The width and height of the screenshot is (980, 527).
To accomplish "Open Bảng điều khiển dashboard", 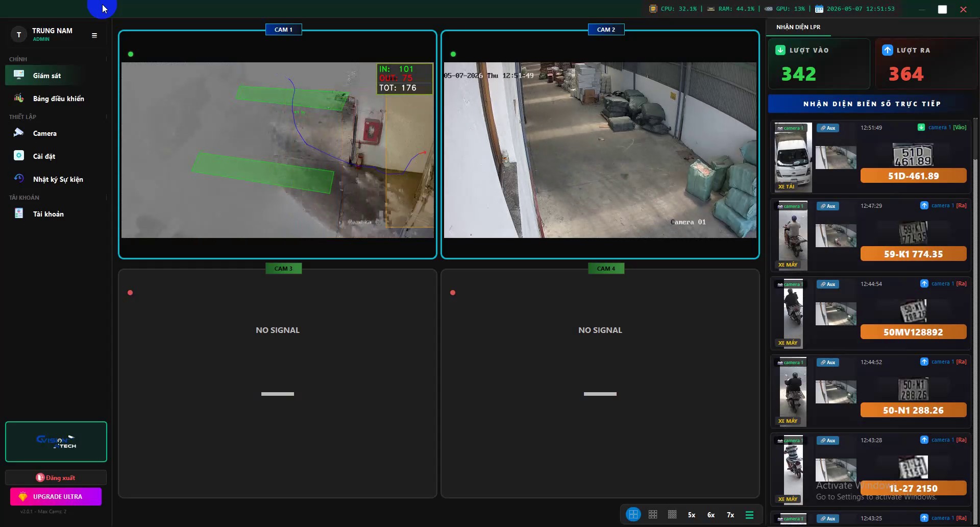I will (x=56, y=99).
